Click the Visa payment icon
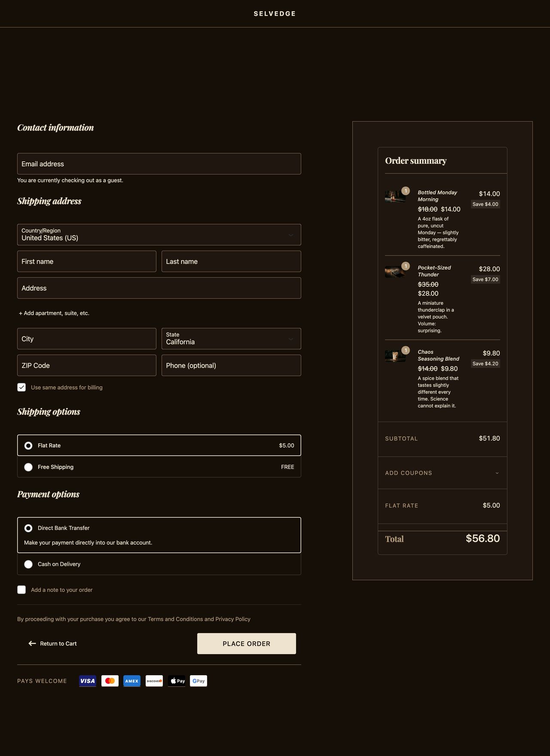The height and width of the screenshot is (756, 550). pyautogui.click(x=88, y=681)
